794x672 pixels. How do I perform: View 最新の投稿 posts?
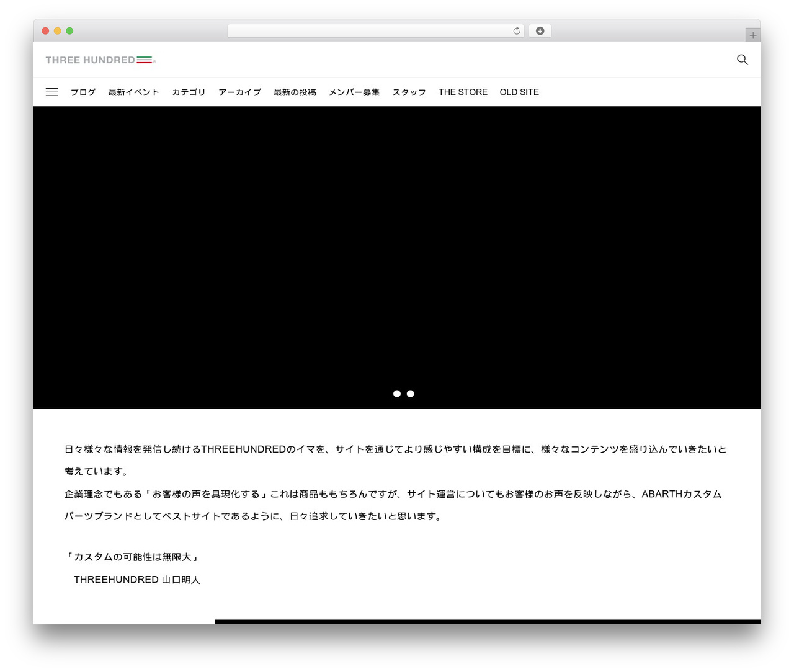295,92
